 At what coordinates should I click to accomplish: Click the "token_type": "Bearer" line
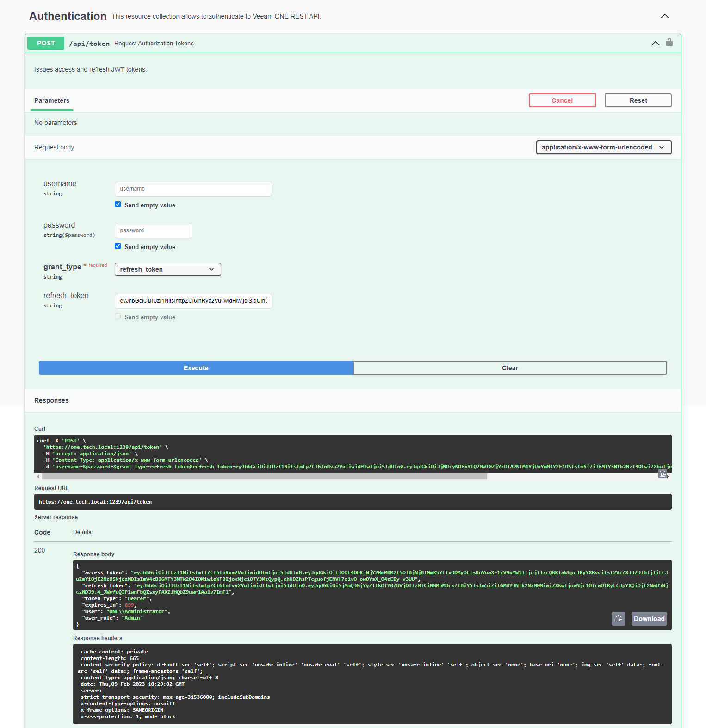click(117, 598)
